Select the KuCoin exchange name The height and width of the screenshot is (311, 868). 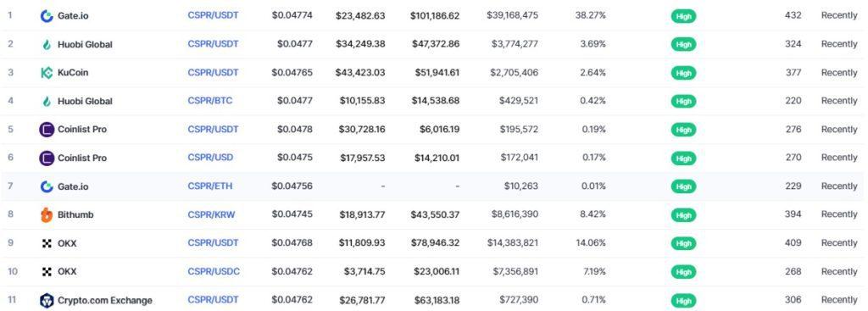(x=73, y=73)
